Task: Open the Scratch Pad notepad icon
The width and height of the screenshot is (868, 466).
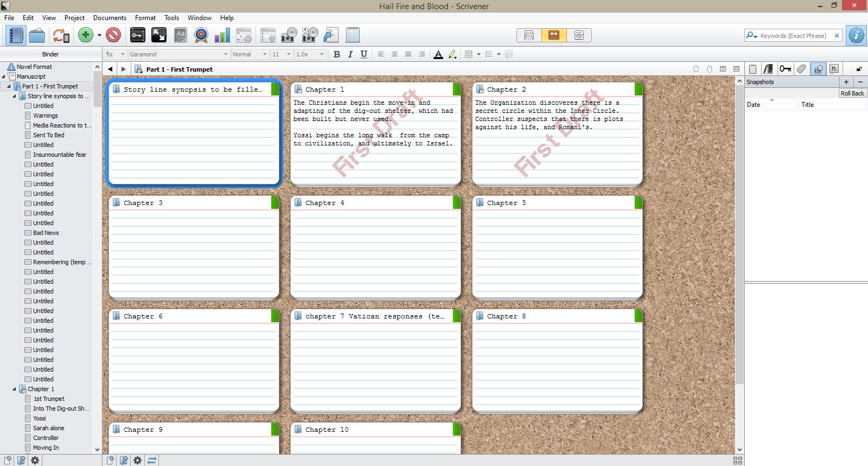Action: point(353,36)
